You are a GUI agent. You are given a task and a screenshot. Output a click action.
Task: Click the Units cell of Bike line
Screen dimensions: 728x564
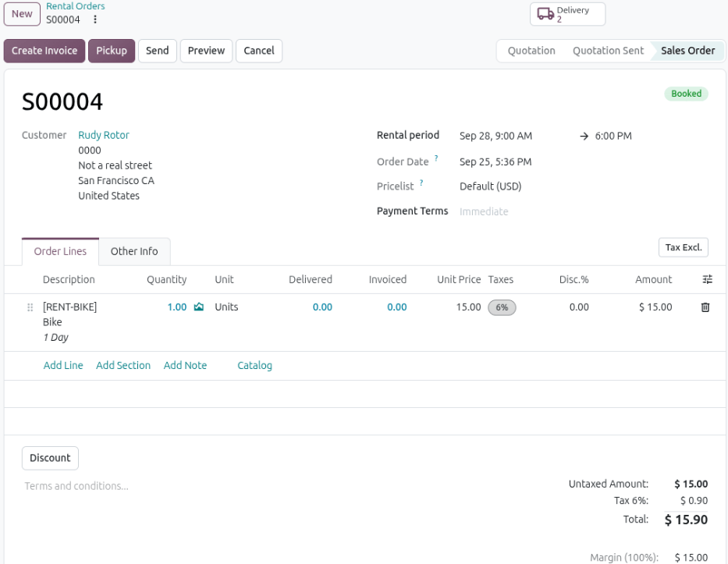click(x=226, y=307)
